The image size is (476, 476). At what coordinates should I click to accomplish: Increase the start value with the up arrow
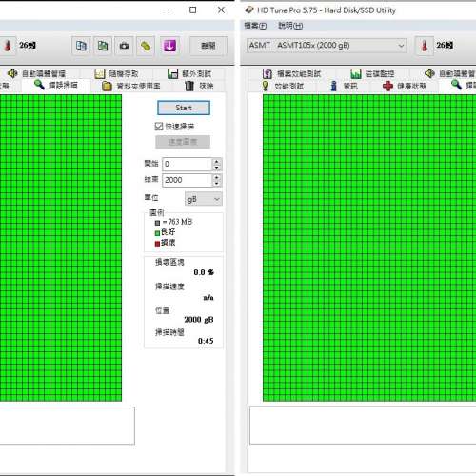pos(216,161)
